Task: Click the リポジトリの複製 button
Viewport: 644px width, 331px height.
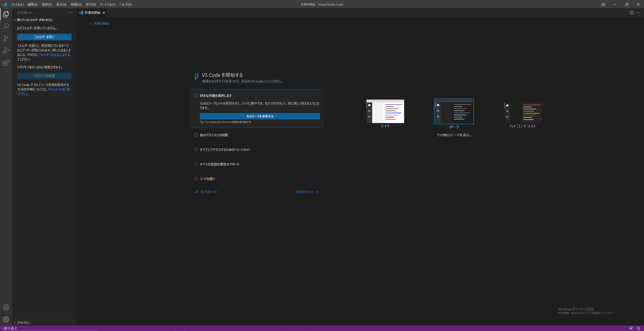Action: (44, 76)
